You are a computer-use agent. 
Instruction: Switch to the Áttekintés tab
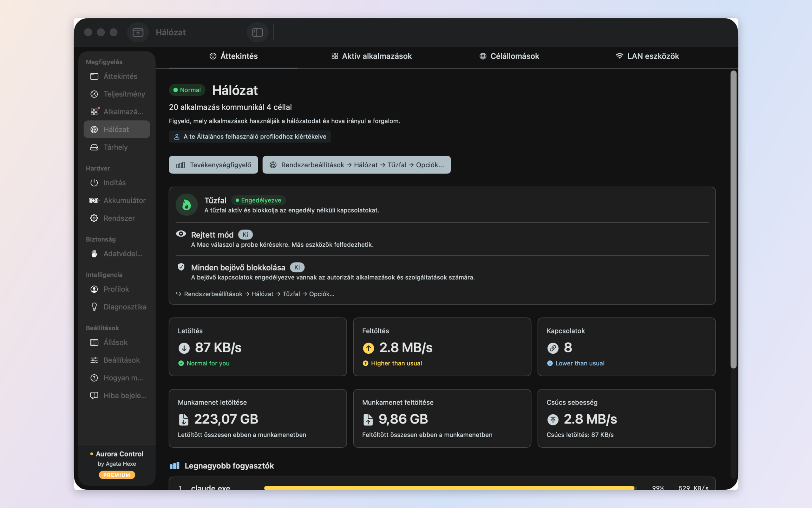(233, 56)
